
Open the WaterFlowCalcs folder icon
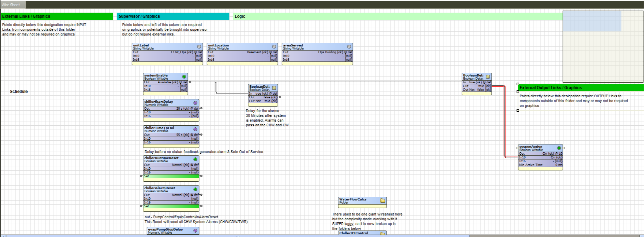click(x=383, y=201)
